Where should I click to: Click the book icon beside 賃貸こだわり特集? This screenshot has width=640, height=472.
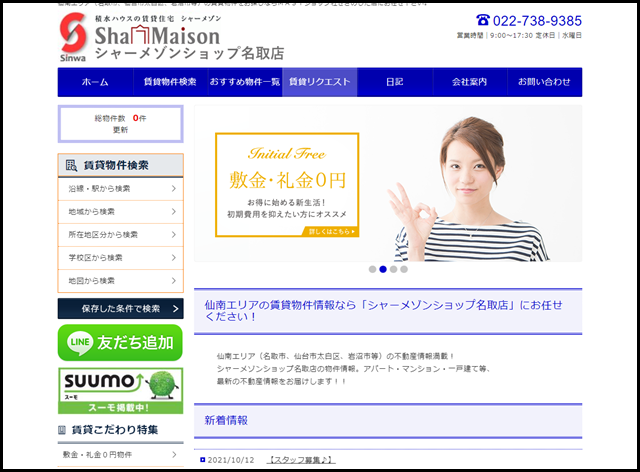point(62,430)
